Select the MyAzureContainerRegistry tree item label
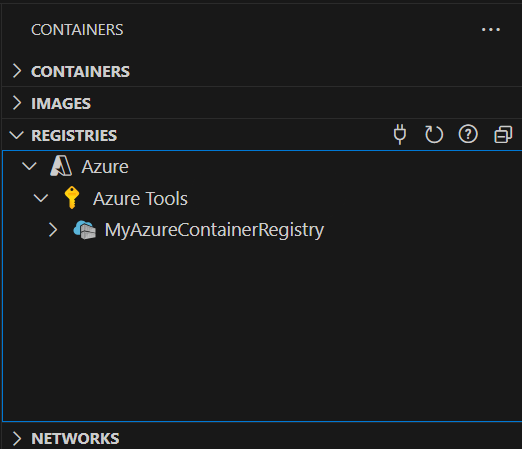This screenshot has width=522, height=449. [214, 230]
